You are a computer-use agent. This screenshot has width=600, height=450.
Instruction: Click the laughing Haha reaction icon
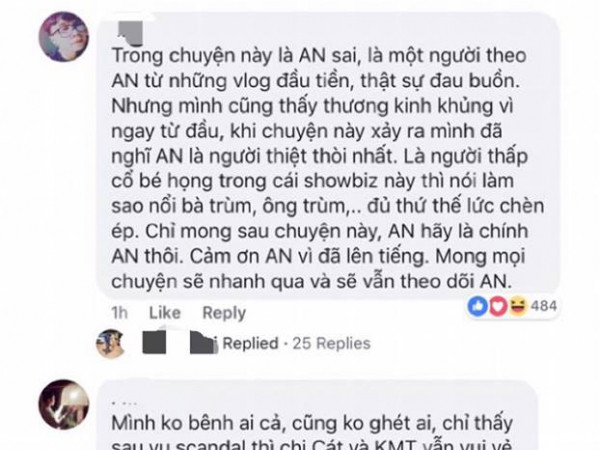(x=517, y=306)
